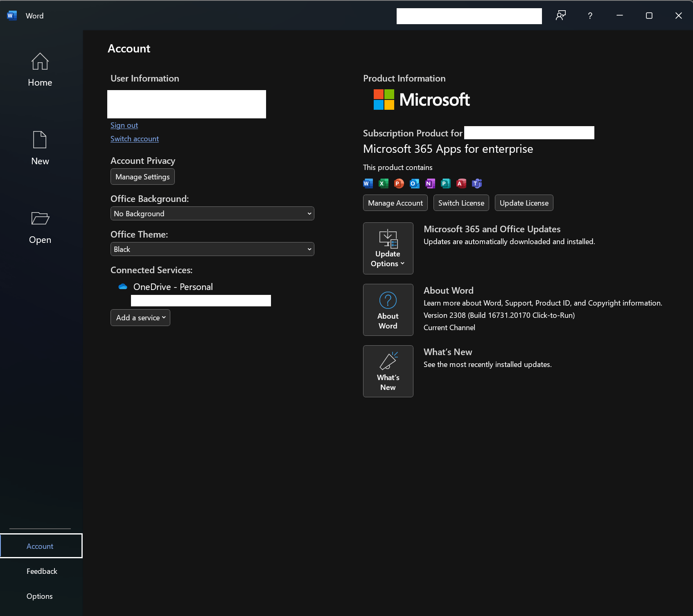
Task: Click the PowerPoint app icon in product list
Action: click(x=399, y=183)
